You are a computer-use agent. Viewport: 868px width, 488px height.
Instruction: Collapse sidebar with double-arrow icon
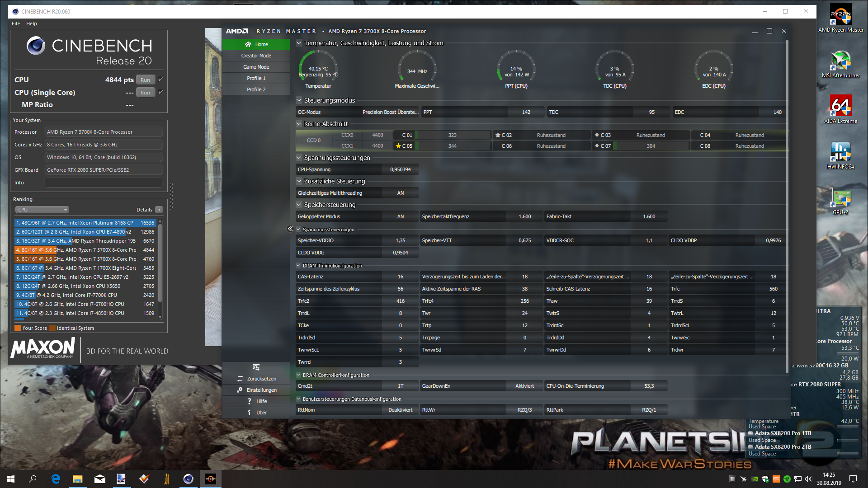click(x=290, y=229)
